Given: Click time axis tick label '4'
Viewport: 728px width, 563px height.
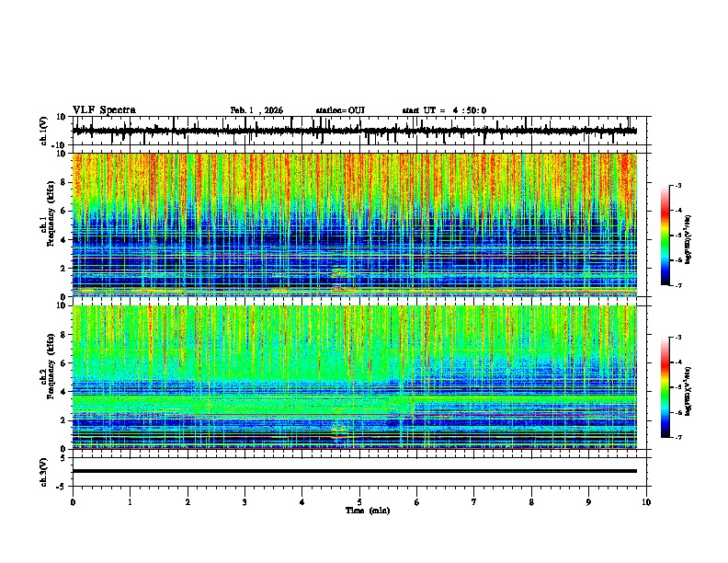Looking at the screenshot, I should tap(302, 502).
